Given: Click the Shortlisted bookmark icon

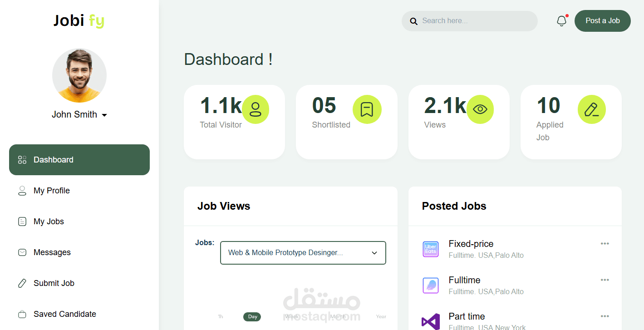Looking at the screenshot, I should pos(367,109).
